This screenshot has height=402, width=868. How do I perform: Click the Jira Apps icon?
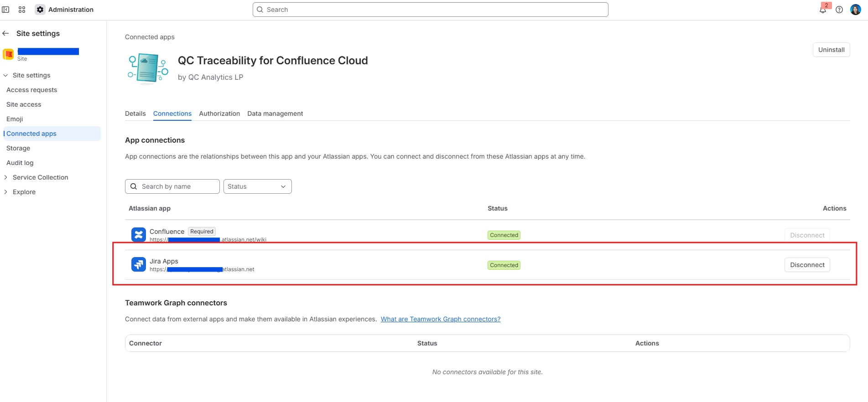pyautogui.click(x=139, y=264)
